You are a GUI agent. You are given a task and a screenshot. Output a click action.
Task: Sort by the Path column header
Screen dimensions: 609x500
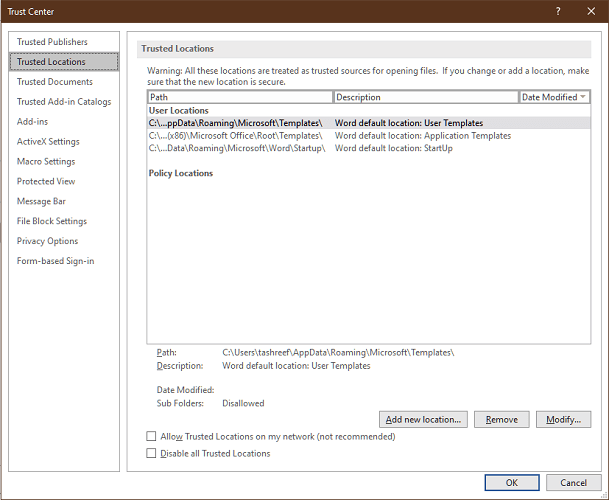pos(240,97)
